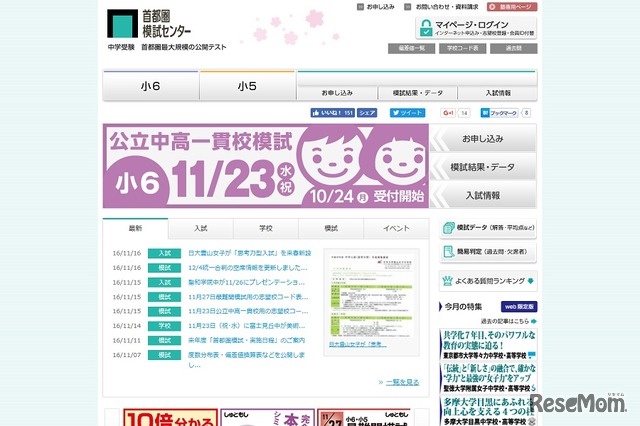Open 入試情報 in the top navigation bar

click(498, 93)
